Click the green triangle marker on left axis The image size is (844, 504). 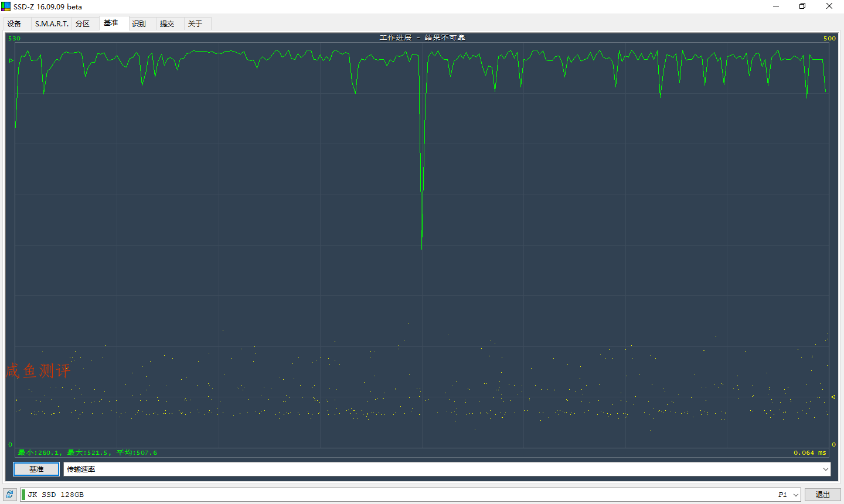pyautogui.click(x=11, y=60)
